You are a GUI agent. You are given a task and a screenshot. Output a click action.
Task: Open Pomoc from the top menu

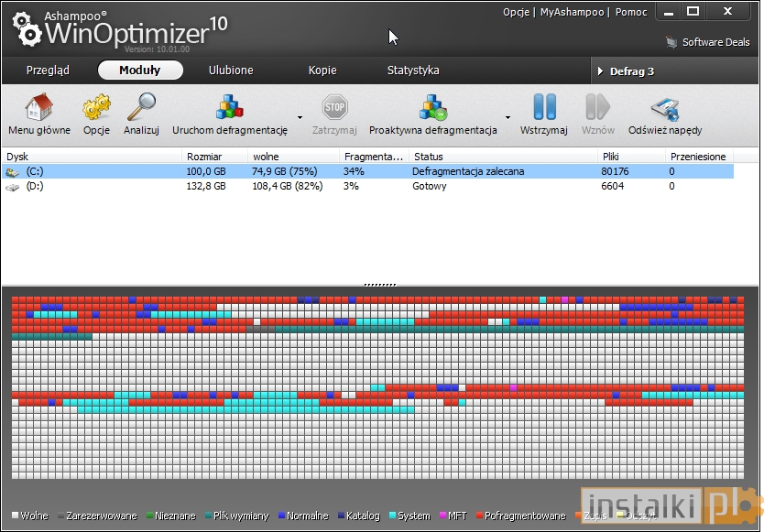[x=631, y=12]
